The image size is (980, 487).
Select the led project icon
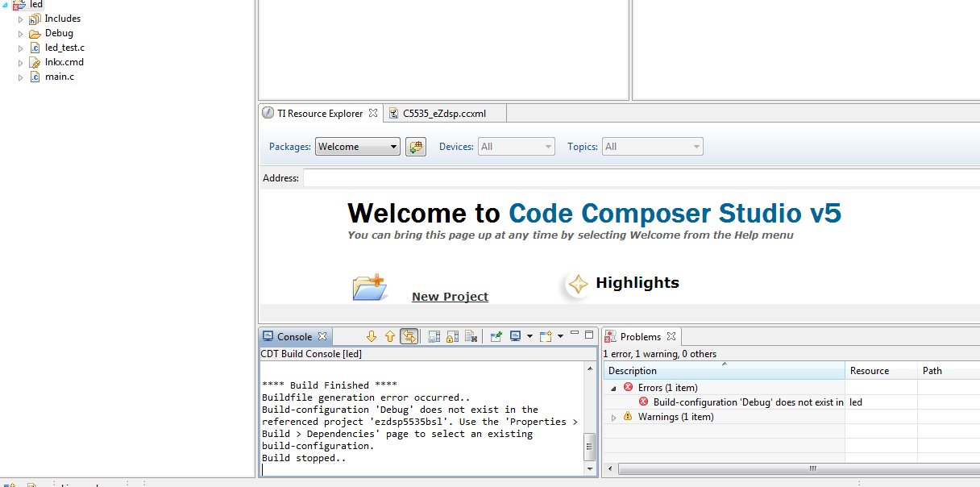19,5
